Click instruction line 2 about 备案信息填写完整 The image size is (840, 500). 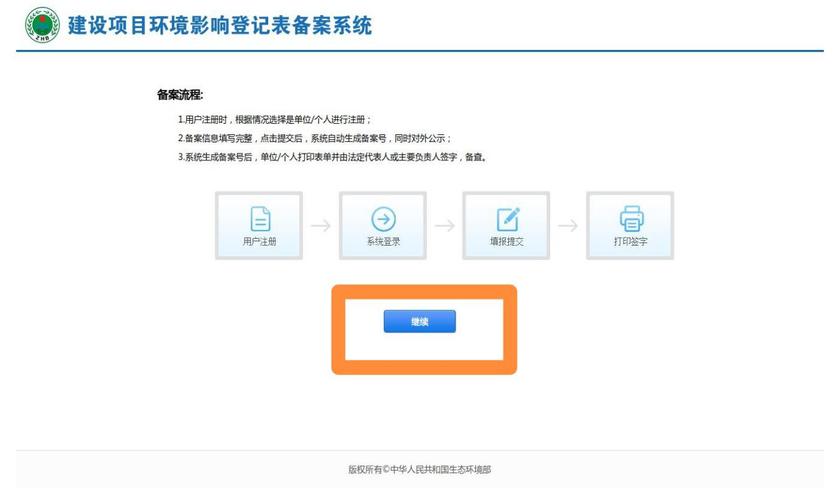tap(314, 138)
